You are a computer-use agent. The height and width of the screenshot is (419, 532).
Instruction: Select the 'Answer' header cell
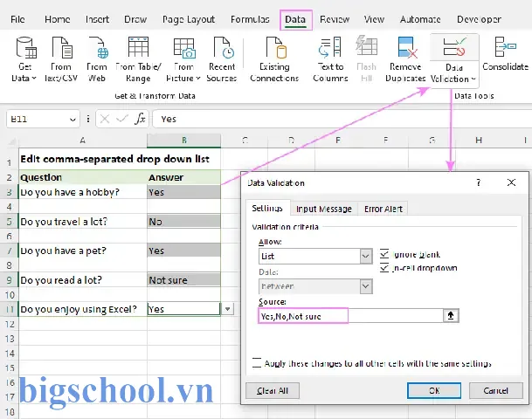click(x=184, y=177)
